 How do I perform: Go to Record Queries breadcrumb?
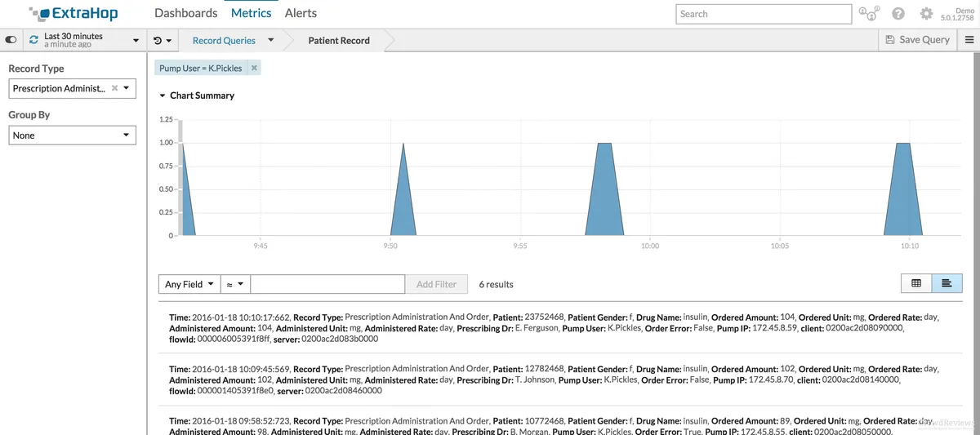224,40
